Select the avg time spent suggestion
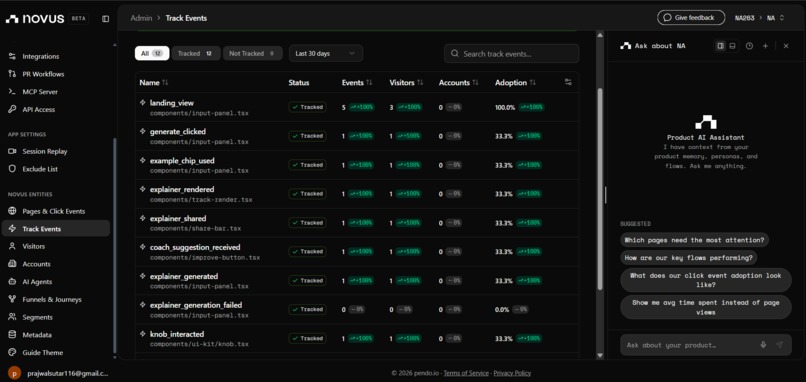806x382 pixels. (706, 307)
